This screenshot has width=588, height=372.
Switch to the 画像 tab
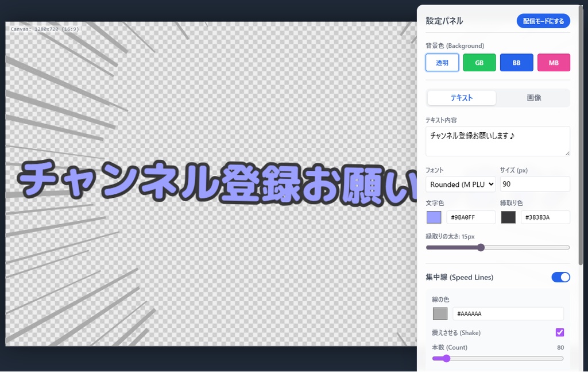tap(534, 98)
